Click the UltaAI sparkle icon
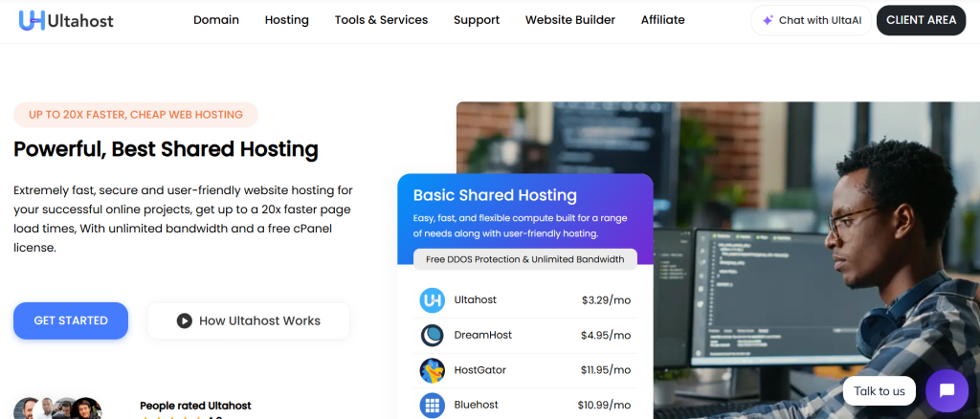980x419 pixels. pyautogui.click(x=768, y=20)
